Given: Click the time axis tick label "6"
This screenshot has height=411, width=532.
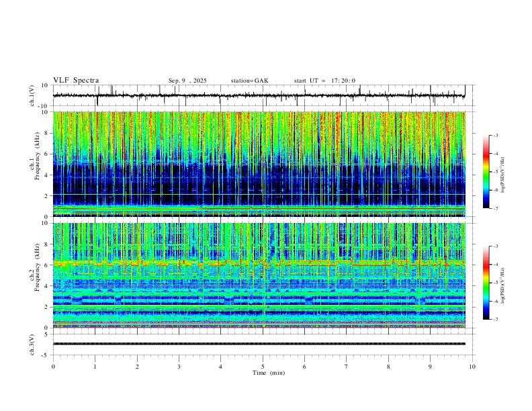Looking at the screenshot, I should pyautogui.click(x=304, y=367).
